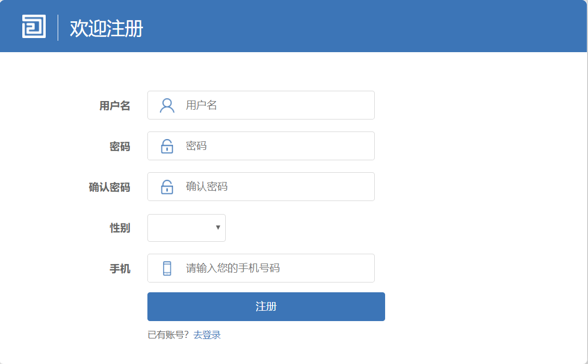Click the 手机 field label
The width and height of the screenshot is (588, 364).
click(120, 269)
